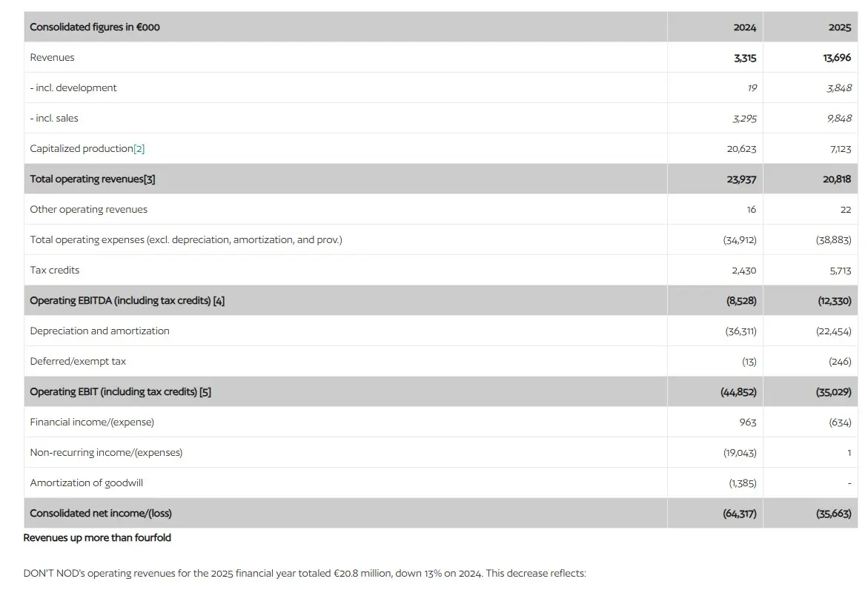Click the 2024 capitalized production value 20,623

click(742, 148)
